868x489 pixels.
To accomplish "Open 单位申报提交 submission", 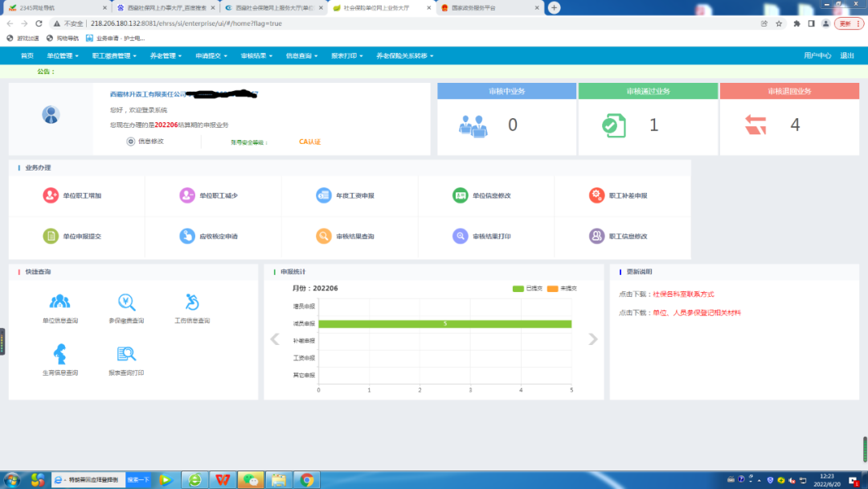I will (72, 236).
